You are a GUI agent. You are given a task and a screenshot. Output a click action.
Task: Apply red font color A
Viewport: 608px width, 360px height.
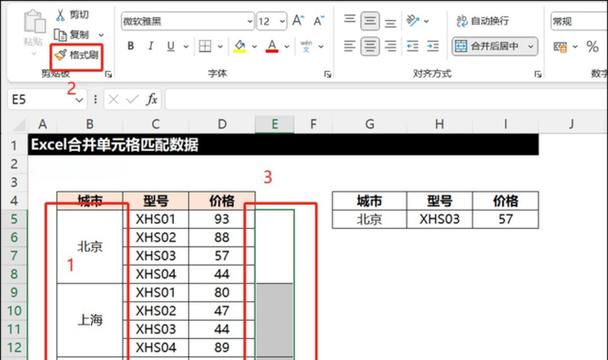[x=272, y=46]
